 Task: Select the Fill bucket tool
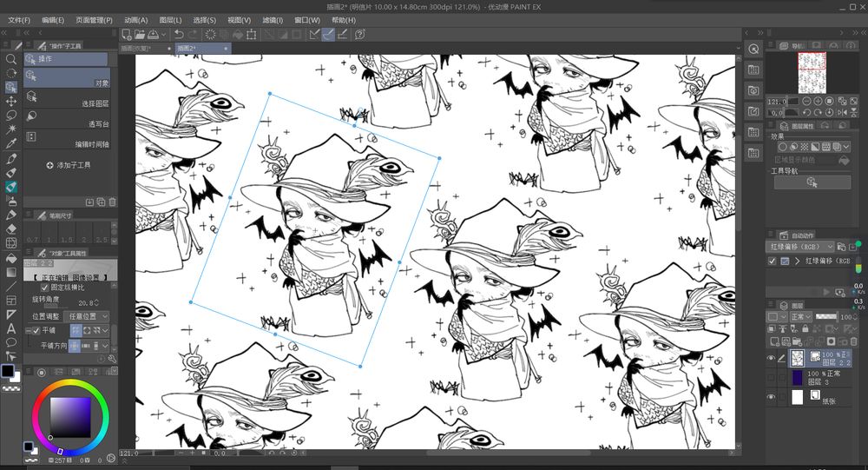(11, 257)
